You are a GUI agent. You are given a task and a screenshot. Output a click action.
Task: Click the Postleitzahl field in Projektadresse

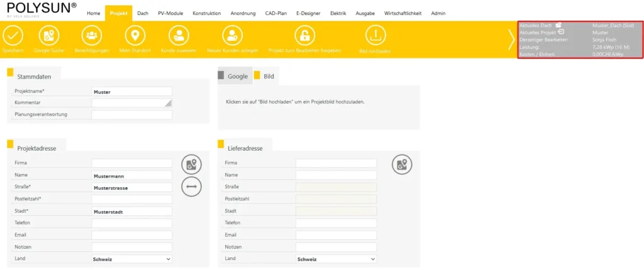131,199
